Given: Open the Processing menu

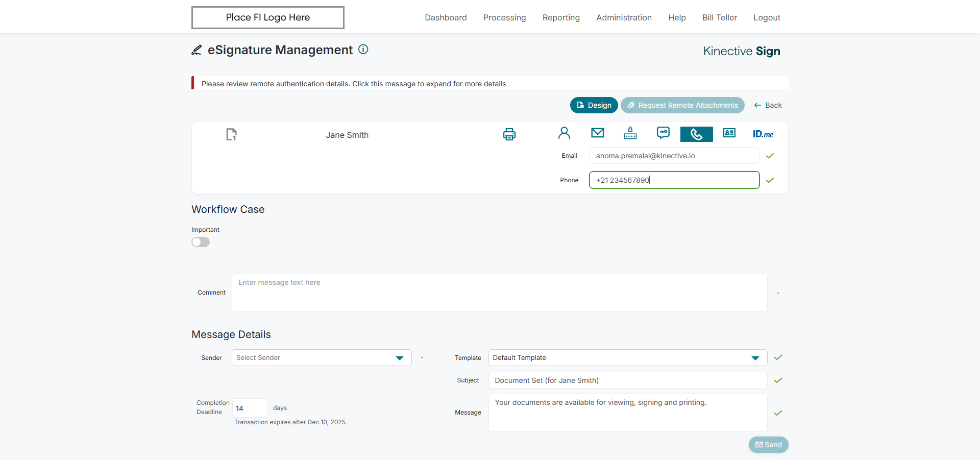Looking at the screenshot, I should [505, 18].
